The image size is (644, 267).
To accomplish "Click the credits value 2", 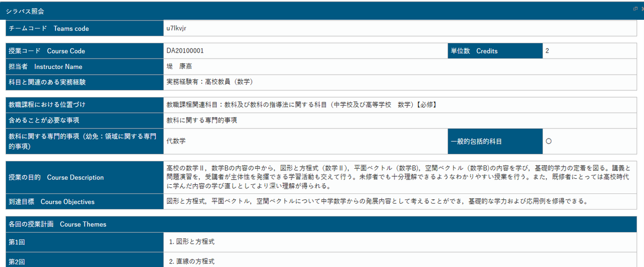I will coord(547,51).
